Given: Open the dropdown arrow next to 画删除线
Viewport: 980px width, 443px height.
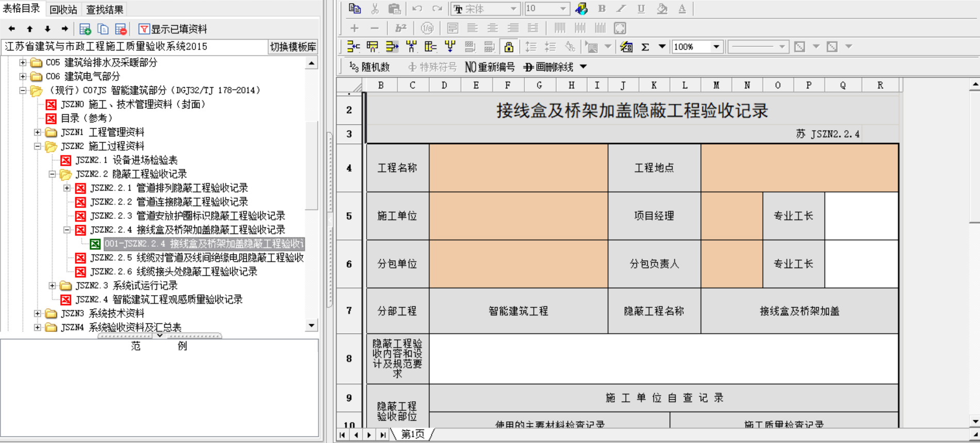Looking at the screenshot, I should 583,67.
